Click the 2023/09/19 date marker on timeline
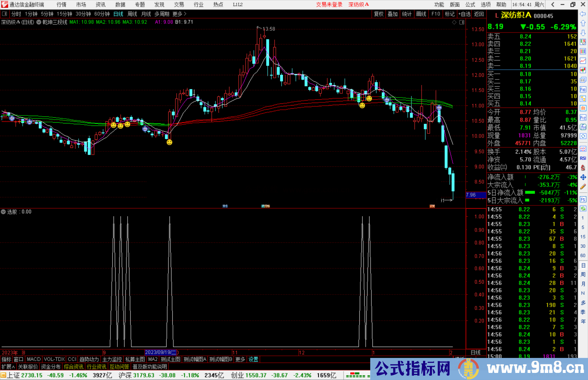Viewport: 588px width, 380px height. (160, 352)
